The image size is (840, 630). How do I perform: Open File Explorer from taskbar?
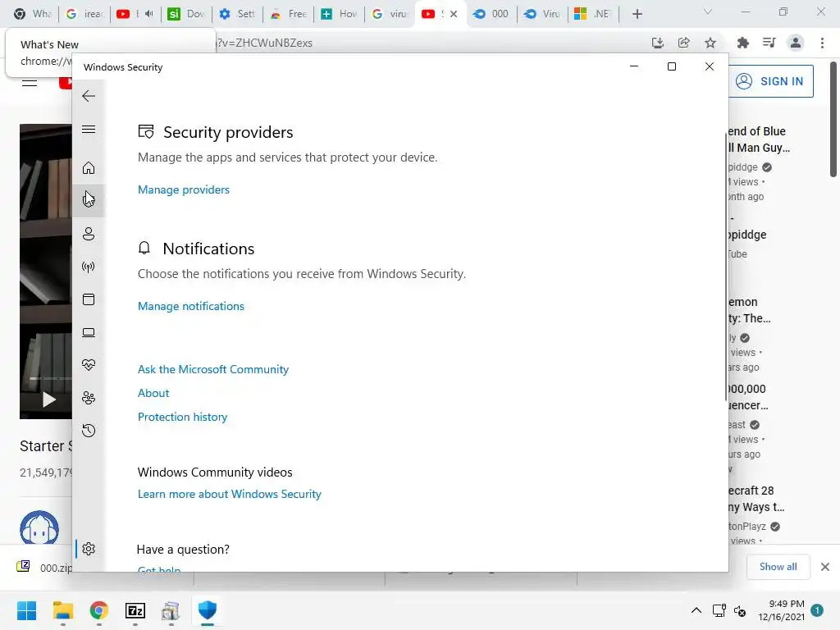[62, 610]
